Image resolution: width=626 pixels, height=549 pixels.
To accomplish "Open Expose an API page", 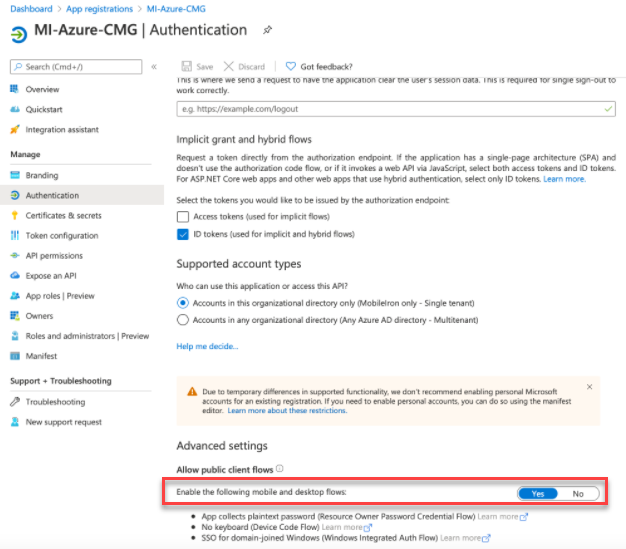I will pyautogui.click(x=51, y=275).
